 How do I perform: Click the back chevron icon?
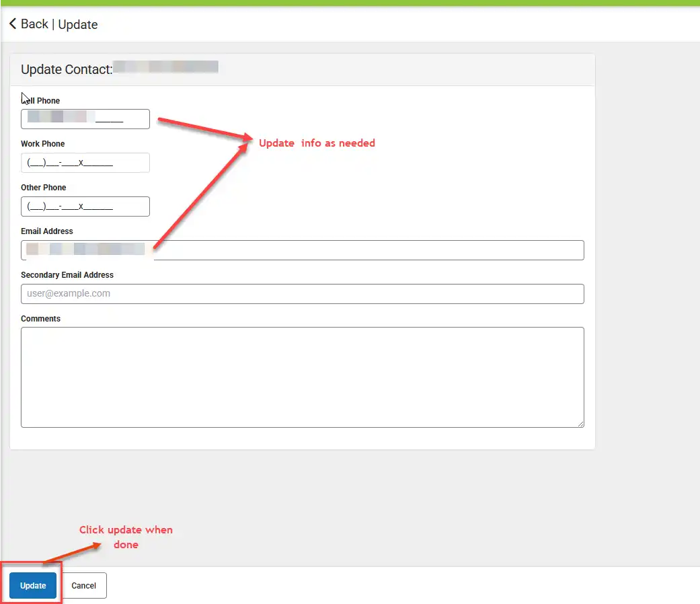click(12, 24)
